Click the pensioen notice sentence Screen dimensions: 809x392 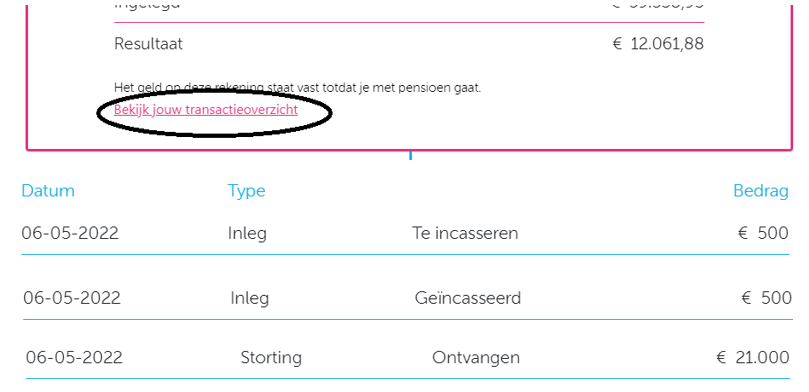tap(297, 88)
